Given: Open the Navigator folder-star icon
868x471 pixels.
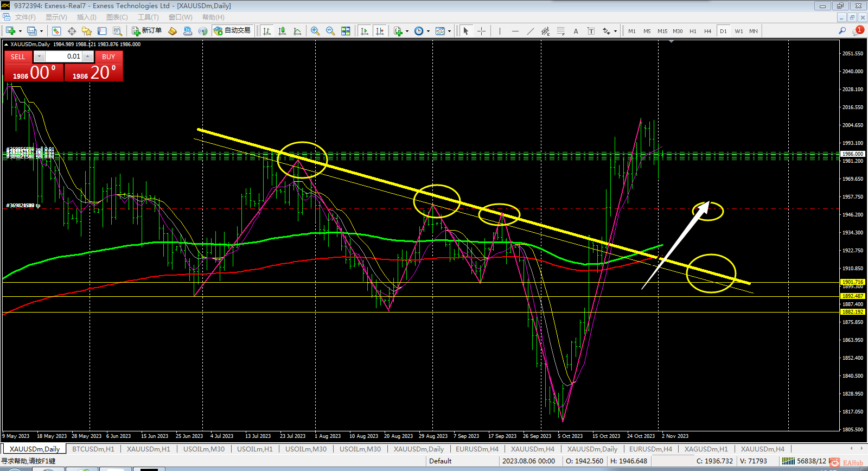Looking at the screenshot, I should [x=87, y=31].
